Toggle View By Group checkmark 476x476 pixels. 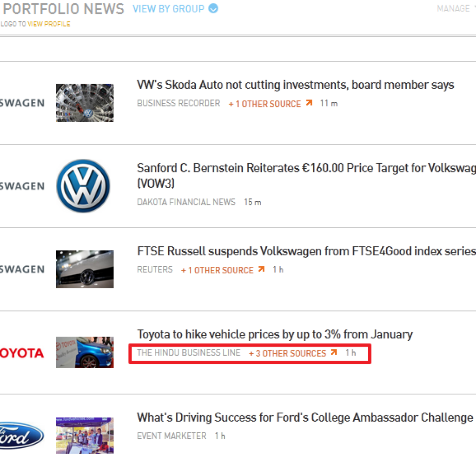[213, 8]
